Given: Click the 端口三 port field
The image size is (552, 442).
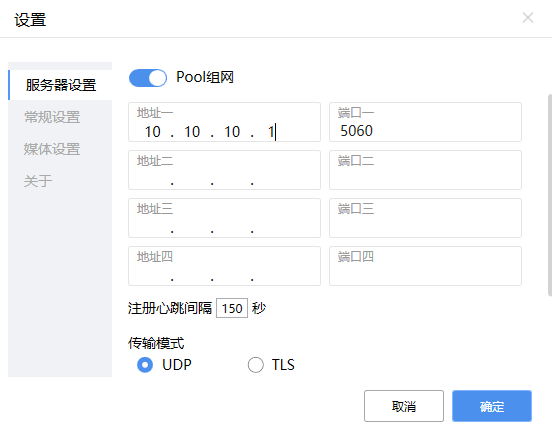Looking at the screenshot, I should [x=425, y=218].
